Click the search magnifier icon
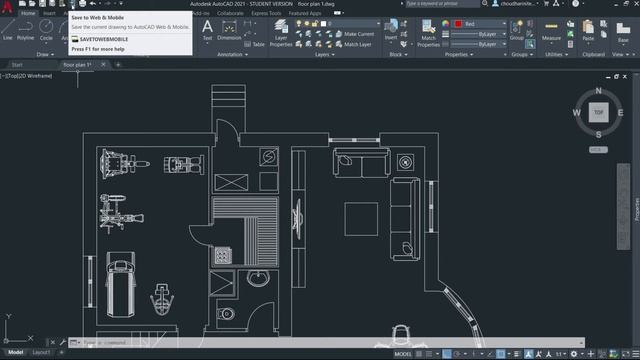This screenshot has height=360, width=640. [x=484, y=4]
